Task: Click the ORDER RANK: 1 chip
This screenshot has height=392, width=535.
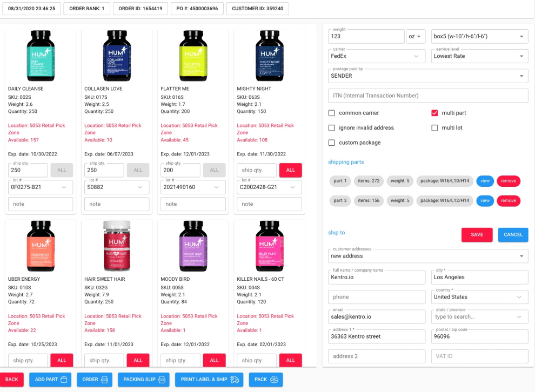Action: coord(86,9)
